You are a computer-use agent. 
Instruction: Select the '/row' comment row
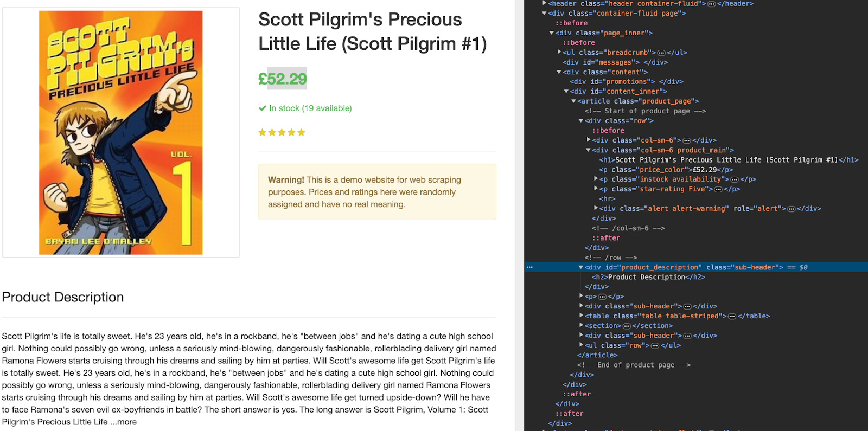(x=611, y=258)
